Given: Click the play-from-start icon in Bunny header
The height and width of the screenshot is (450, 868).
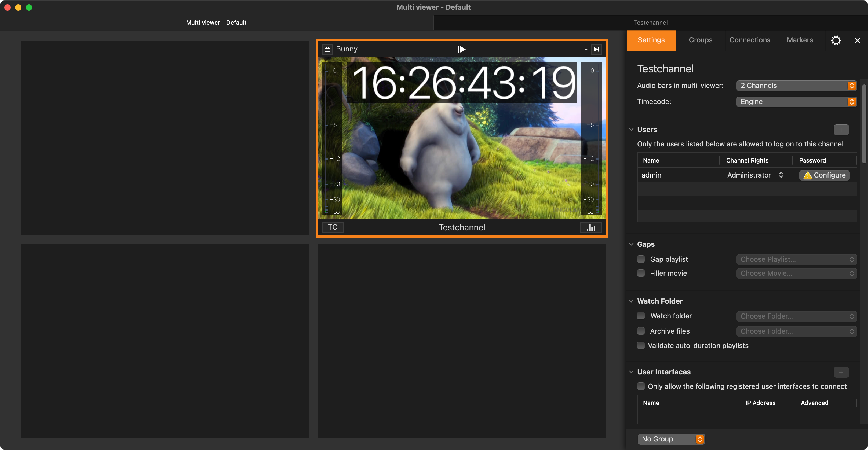Looking at the screenshot, I should tap(462, 49).
